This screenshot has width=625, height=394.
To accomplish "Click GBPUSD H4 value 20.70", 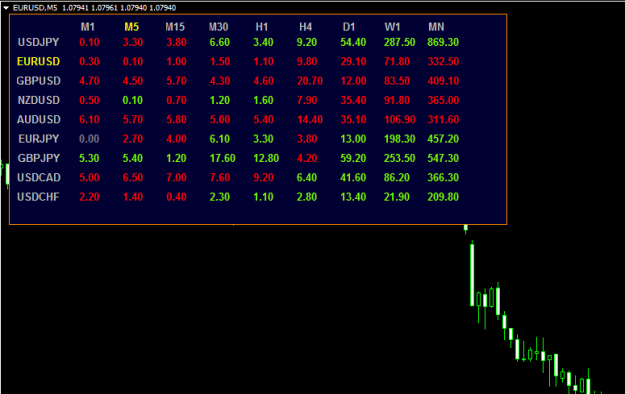I will (x=310, y=81).
